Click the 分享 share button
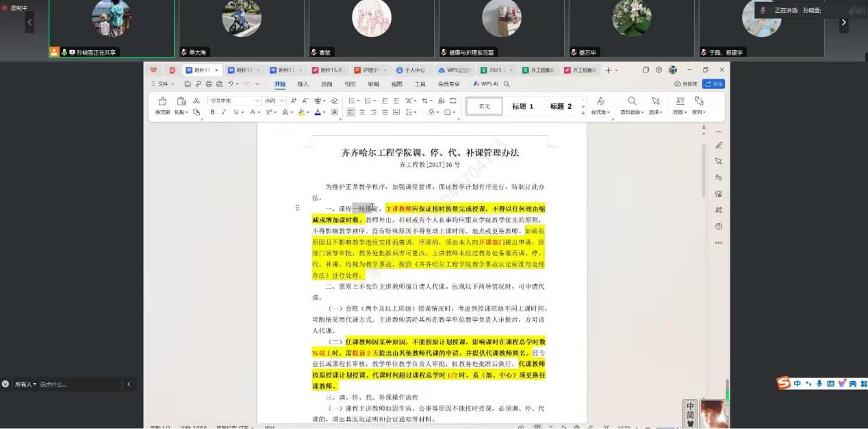The width and height of the screenshot is (868, 429). pyautogui.click(x=713, y=84)
